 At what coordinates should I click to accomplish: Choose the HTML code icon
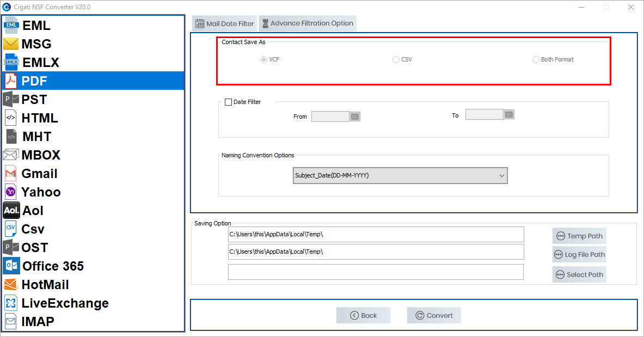click(11, 118)
